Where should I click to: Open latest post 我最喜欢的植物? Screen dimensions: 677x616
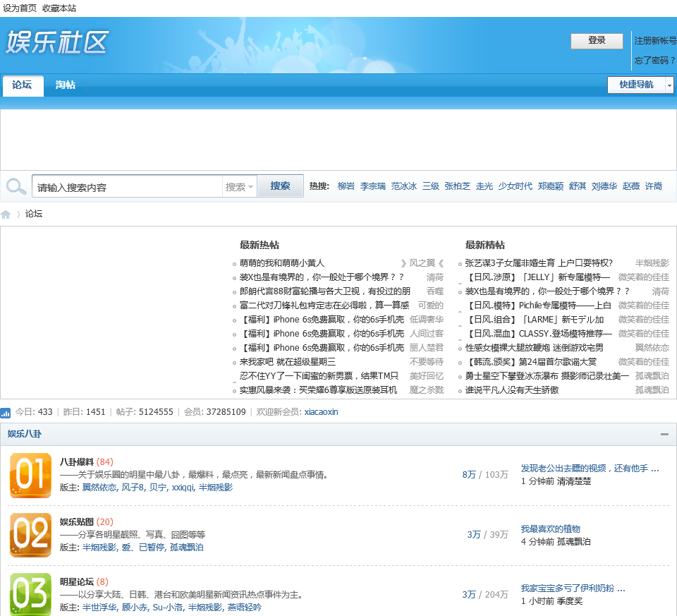(x=551, y=529)
